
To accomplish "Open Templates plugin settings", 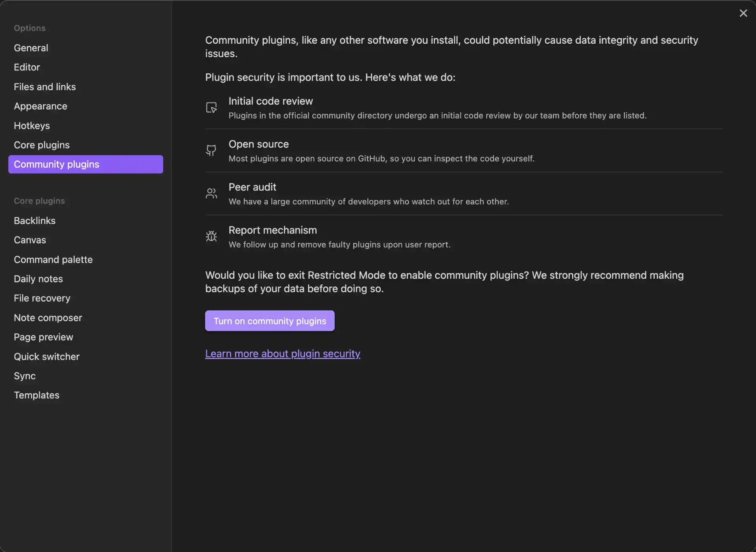I will 37,395.
